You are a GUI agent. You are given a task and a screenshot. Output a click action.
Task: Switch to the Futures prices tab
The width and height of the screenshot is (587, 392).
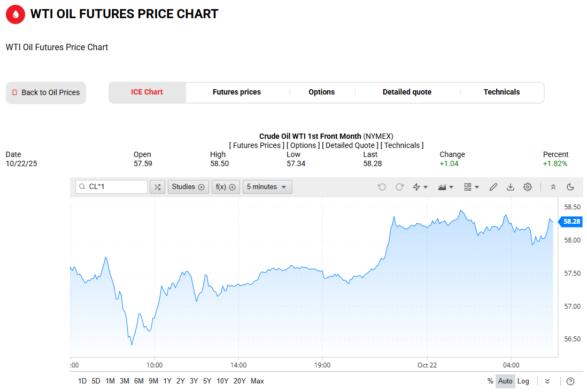click(237, 92)
